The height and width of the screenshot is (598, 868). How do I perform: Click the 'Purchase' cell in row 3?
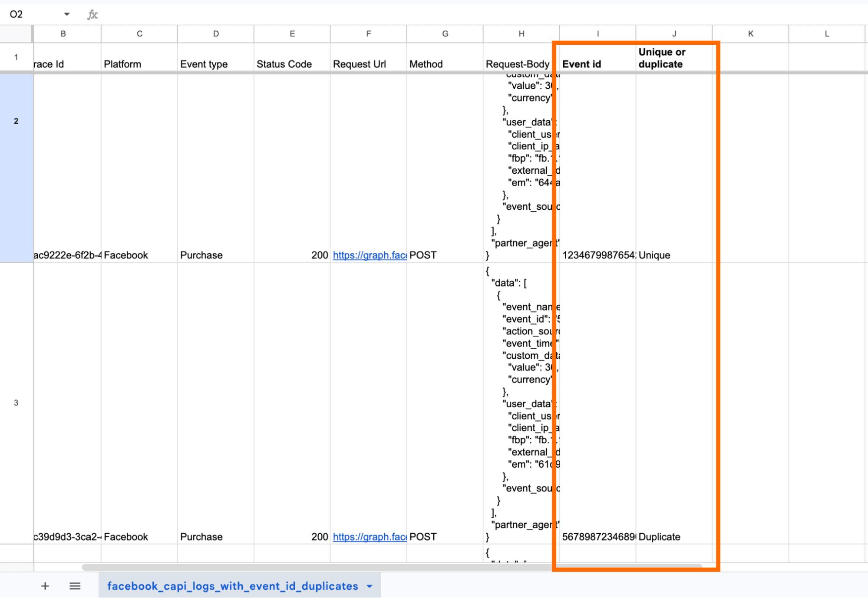point(216,403)
